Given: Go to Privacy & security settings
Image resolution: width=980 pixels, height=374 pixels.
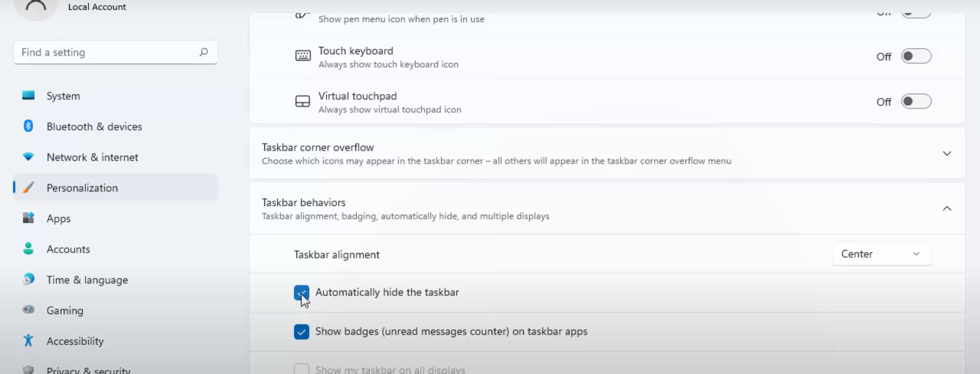Looking at the screenshot, I should [x=88, y=370].
